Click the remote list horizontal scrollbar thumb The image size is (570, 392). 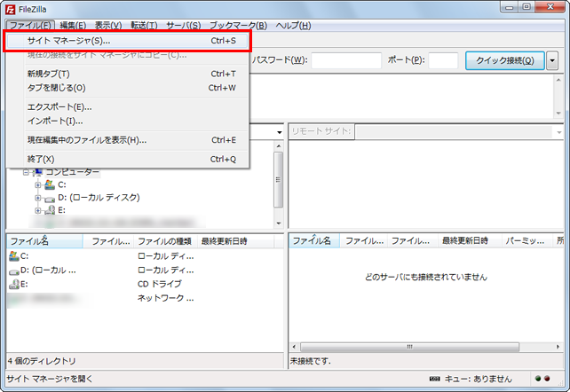pyautogui.click(x=409, y=347)
